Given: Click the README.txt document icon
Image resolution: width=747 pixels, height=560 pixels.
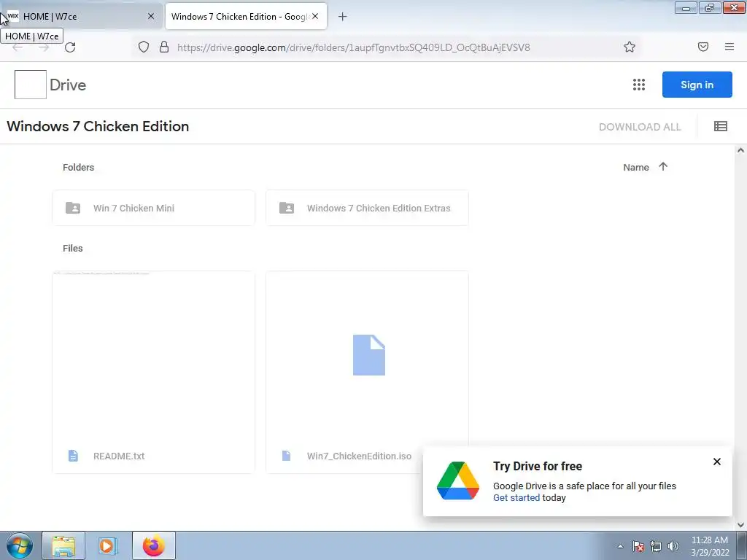Looking at the screenshot, I should (73, 456).
